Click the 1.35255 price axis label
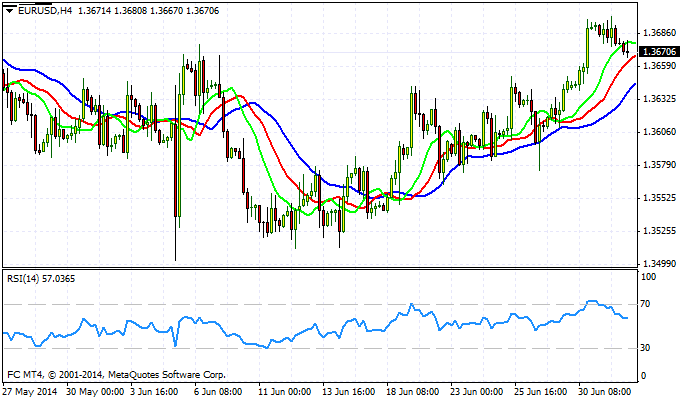 click(x=660, y=230)
